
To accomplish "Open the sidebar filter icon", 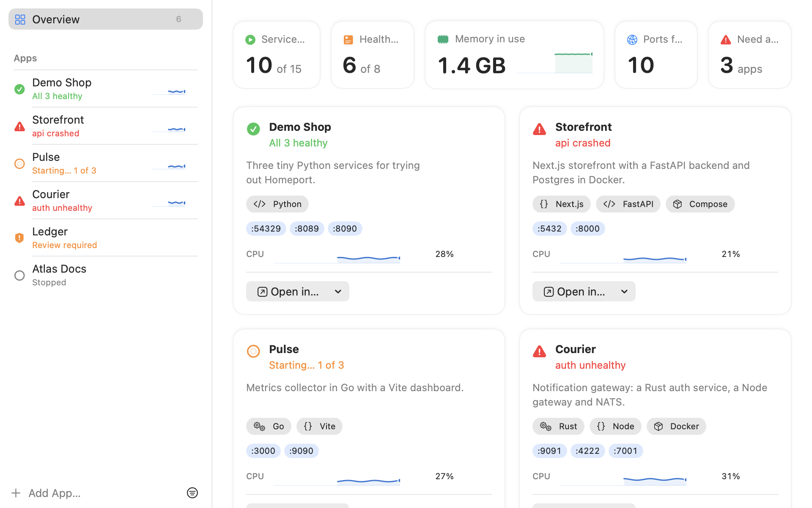I will tap(192, 493).
